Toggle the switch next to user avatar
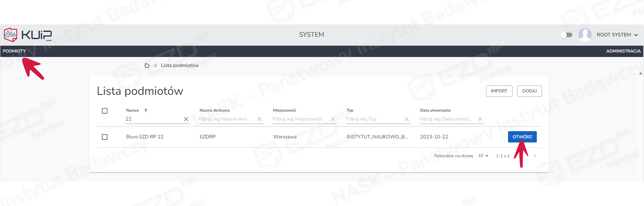 566,35
